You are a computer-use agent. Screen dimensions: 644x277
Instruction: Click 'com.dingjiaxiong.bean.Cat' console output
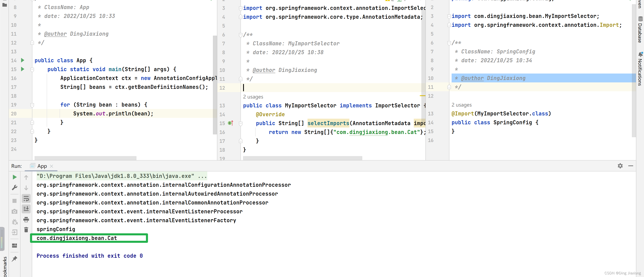pyautogui.click(x=77, y=238)
